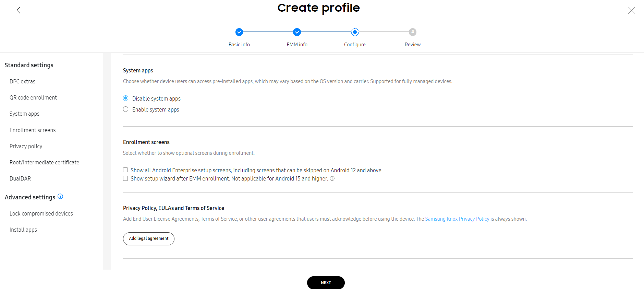The height and width of the screenshot is (291, 644).
Task: Click the NEXT button
Action: [326, 283]
